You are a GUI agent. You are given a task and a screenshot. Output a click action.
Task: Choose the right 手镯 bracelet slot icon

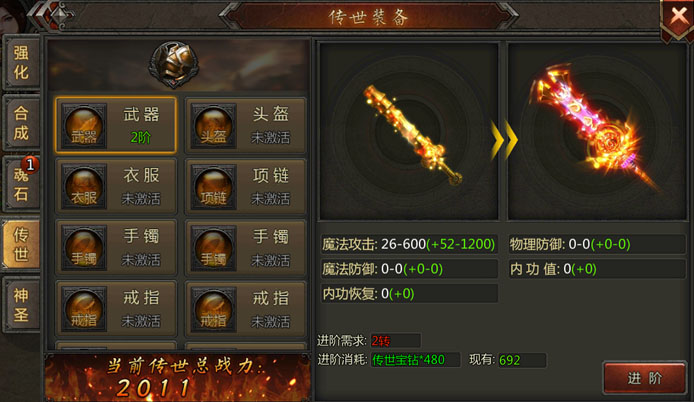(x=213, y=247)
